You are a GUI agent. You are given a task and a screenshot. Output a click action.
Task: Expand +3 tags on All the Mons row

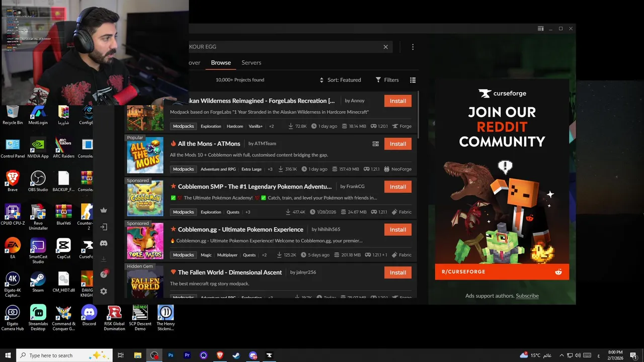tap(270, 169)
